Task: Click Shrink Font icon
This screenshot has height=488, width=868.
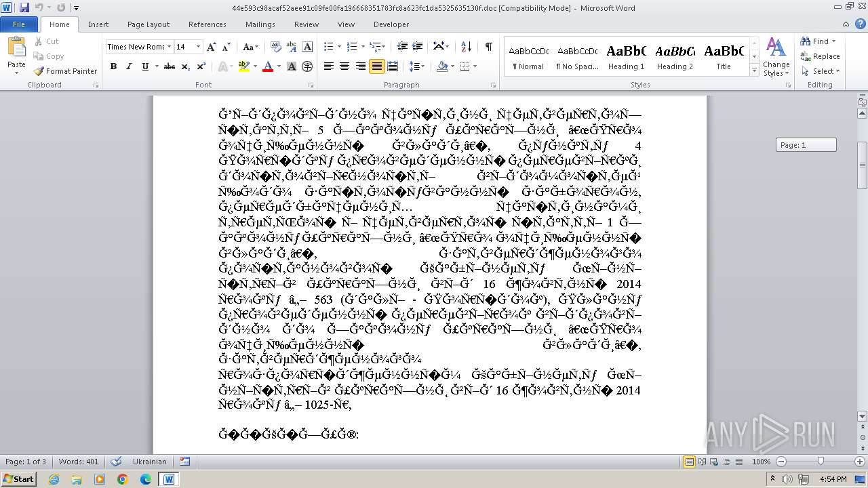Action: point(226,47)
